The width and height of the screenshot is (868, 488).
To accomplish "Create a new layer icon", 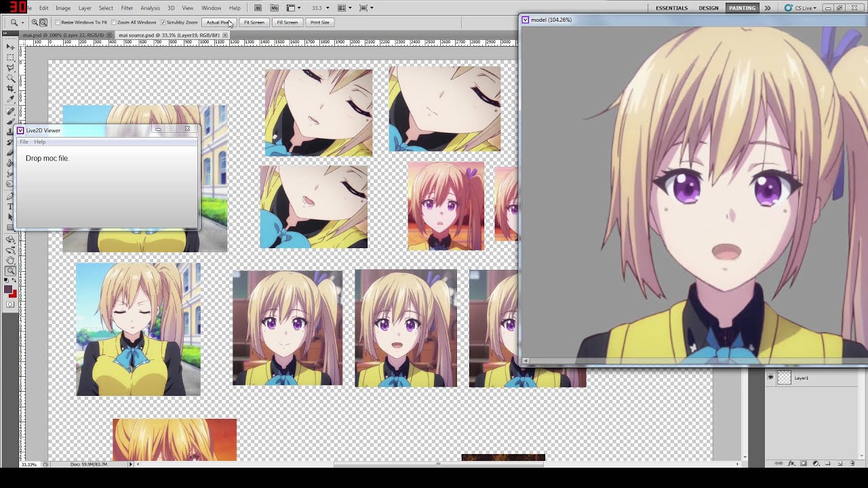I will tap(840, 464).
